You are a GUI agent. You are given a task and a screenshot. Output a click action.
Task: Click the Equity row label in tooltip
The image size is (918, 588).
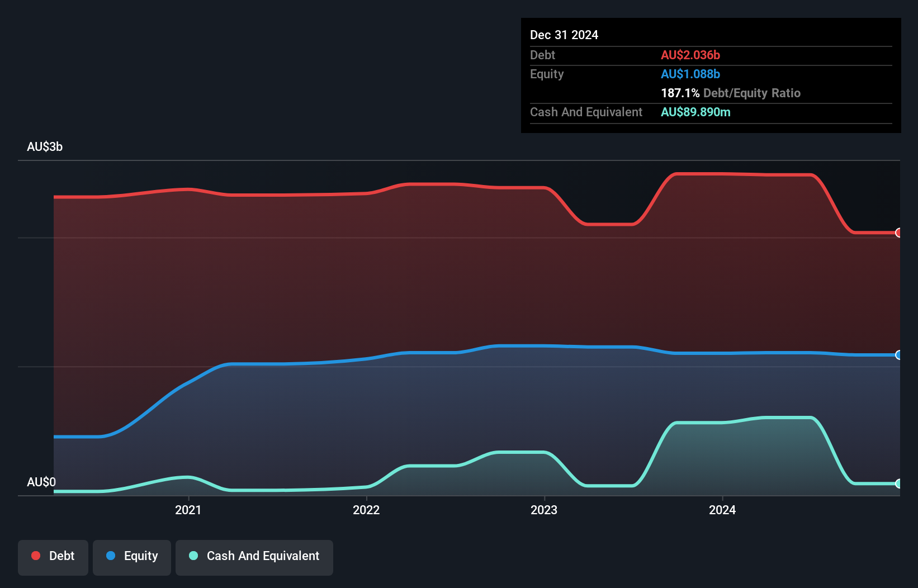coord(547,74)
